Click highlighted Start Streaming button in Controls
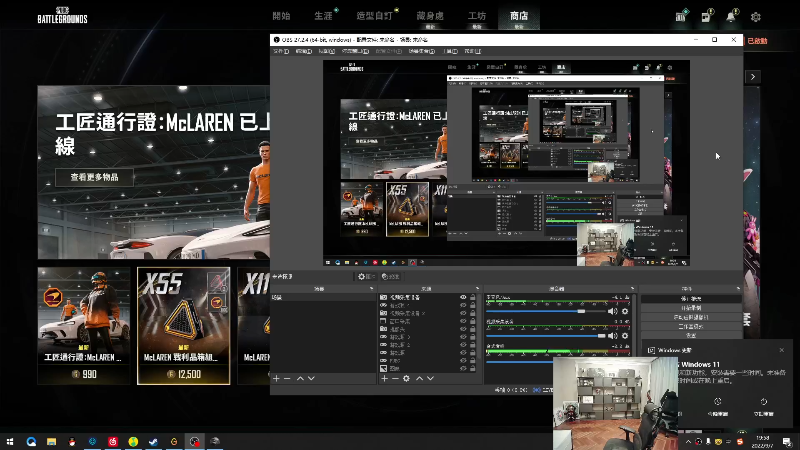 691,298
